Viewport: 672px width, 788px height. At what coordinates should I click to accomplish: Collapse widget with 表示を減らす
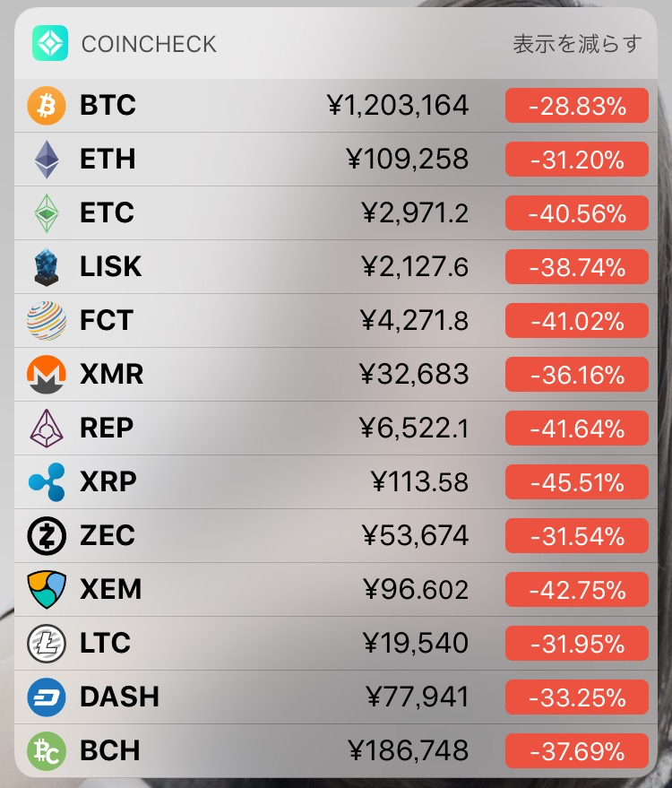[577, 44]
